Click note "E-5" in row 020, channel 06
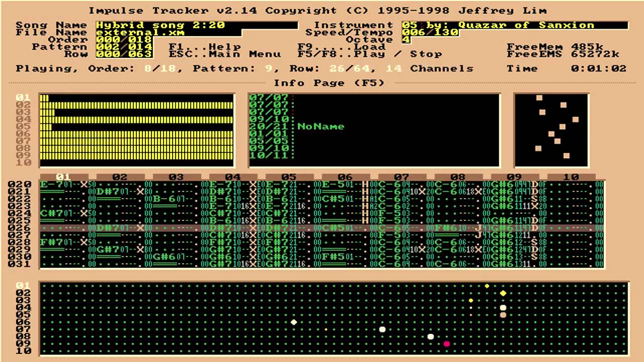This screenshot has width=644, height=362. [x=334, y=185]
